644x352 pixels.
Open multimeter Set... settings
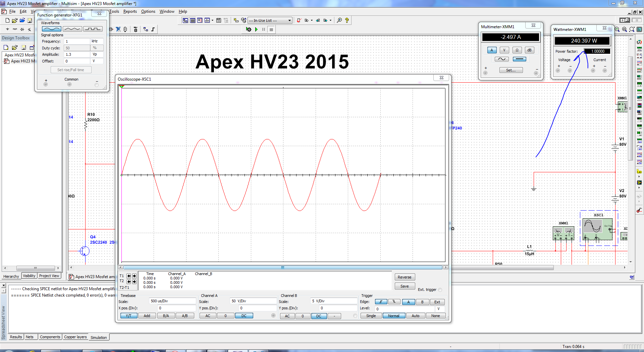coord(511,70)
